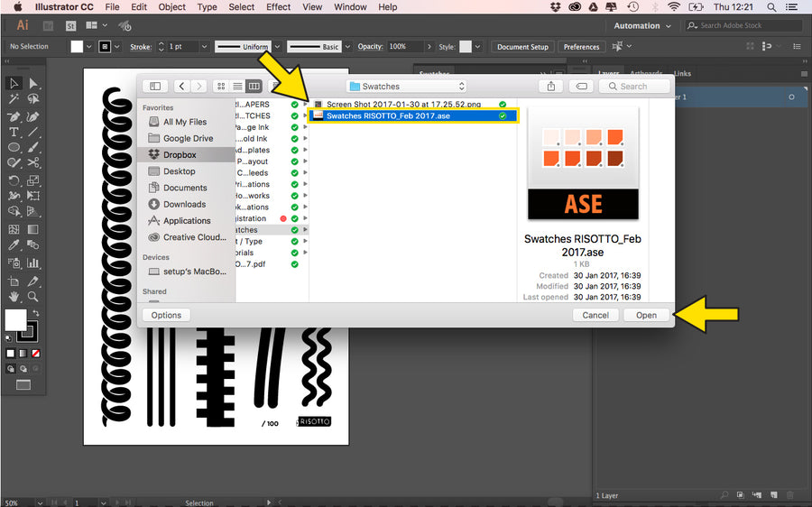The width and height of the screenshot is (812, 507).
Task: Click the Share icon in dialog toolbar
Action: [x=550, y=87]
